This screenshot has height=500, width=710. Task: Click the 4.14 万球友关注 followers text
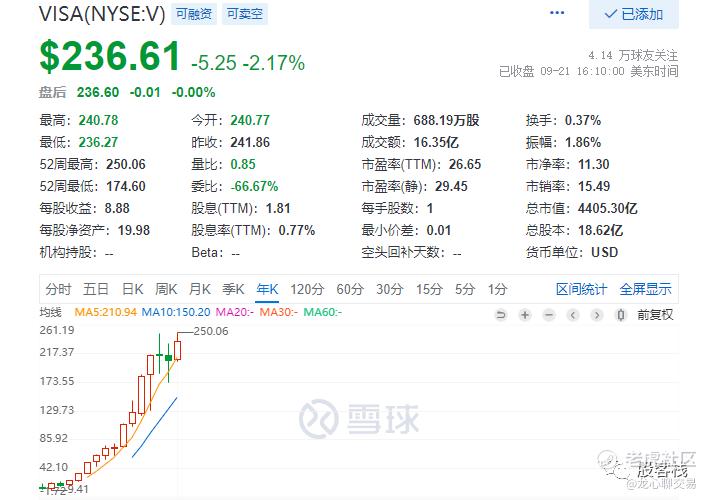point(633,55)
